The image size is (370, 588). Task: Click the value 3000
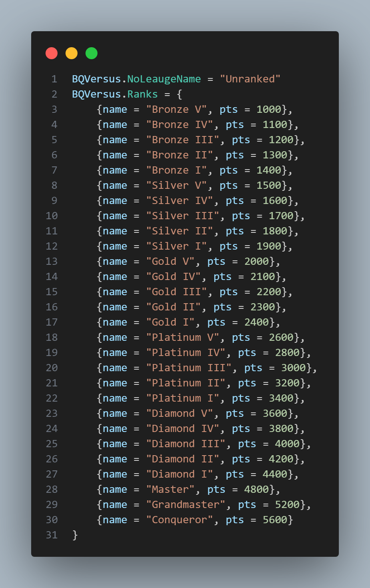[294, 368]
